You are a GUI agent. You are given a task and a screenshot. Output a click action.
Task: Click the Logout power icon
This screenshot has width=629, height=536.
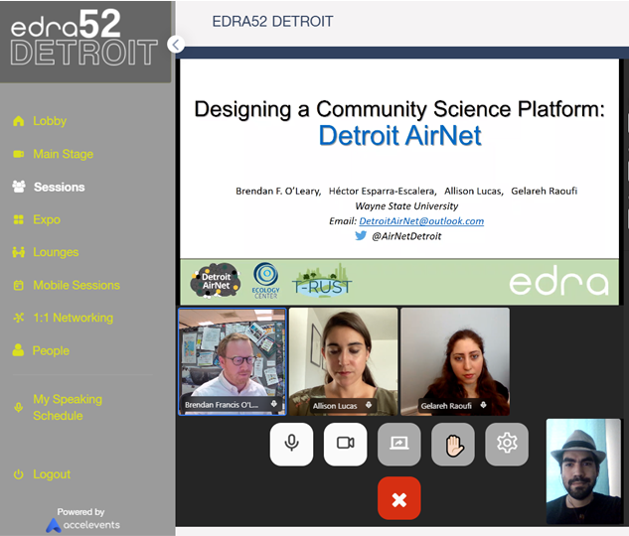tap(18, 475)
